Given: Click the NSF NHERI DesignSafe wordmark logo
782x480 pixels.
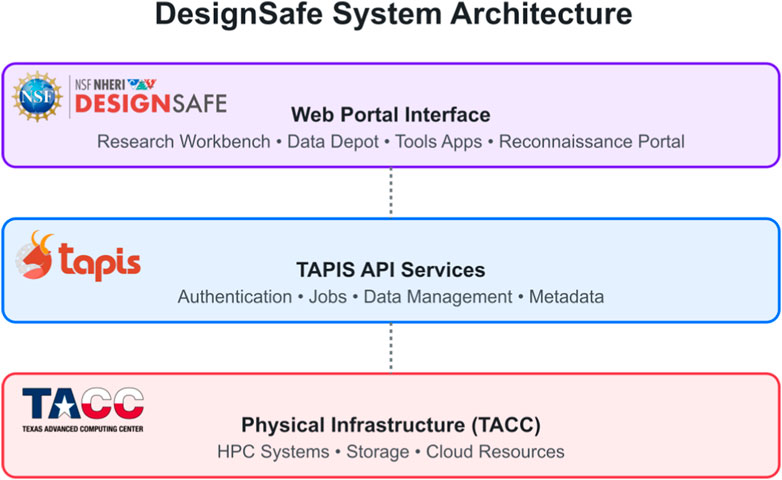Looking at the screenshot, I should (151, 96).
